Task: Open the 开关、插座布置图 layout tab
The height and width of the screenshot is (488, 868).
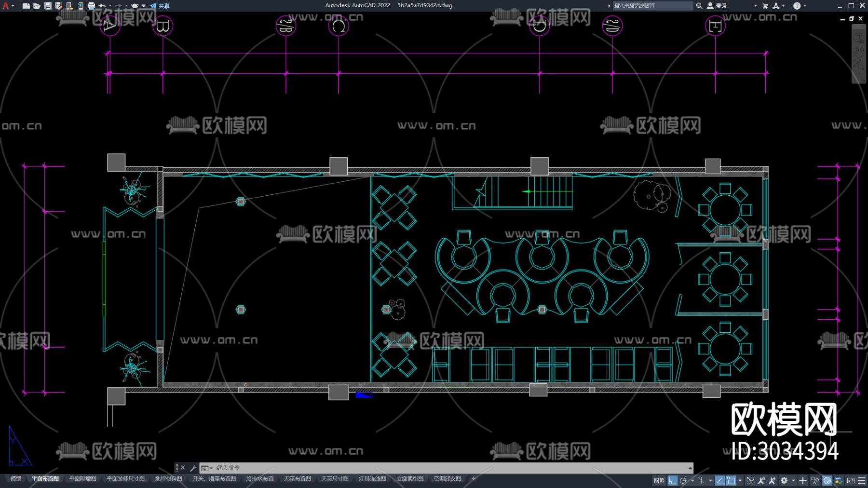Action: click(x=214, y=479)
